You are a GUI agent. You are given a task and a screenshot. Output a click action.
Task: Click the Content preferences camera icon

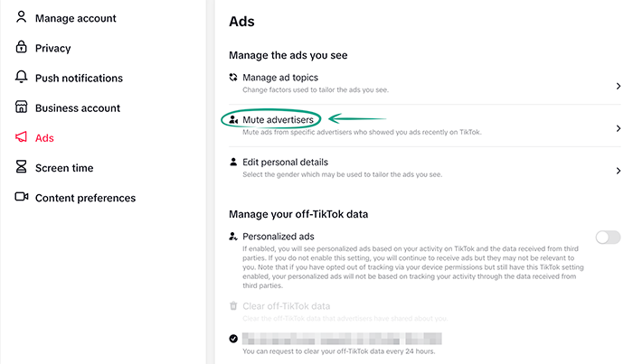22,197
